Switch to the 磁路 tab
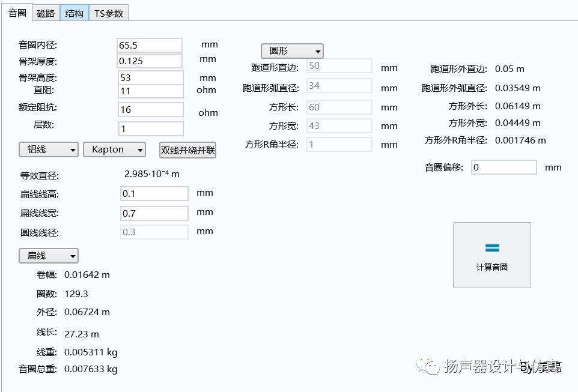Screen dimensions: 578x392 [x=46, y=14]
